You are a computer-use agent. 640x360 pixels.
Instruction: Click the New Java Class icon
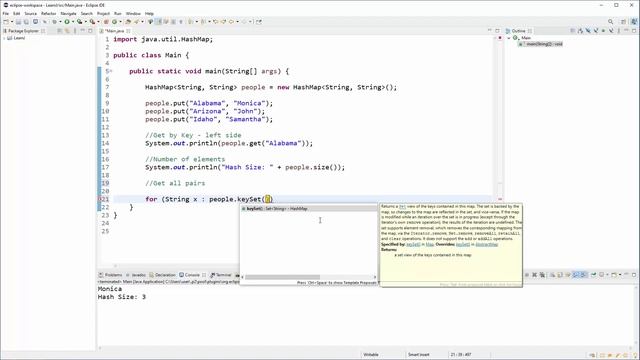point(115,22)
